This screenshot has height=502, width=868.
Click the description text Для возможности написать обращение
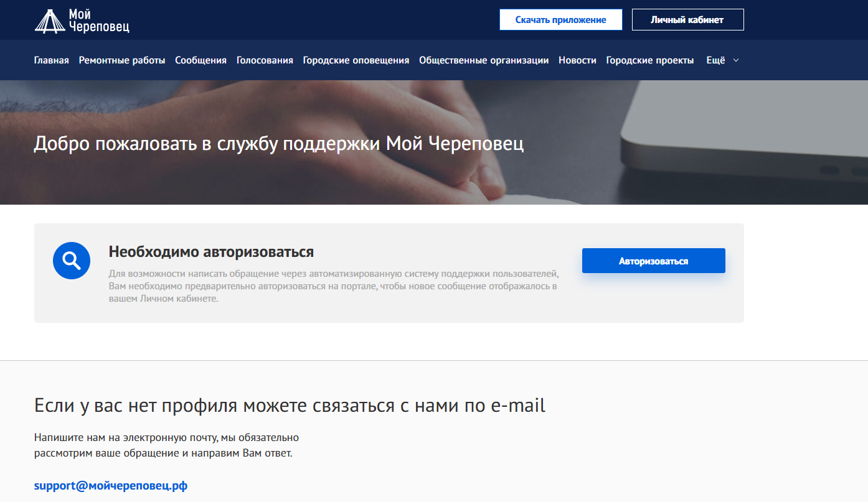pyautogui.click(x=334, y=286)
